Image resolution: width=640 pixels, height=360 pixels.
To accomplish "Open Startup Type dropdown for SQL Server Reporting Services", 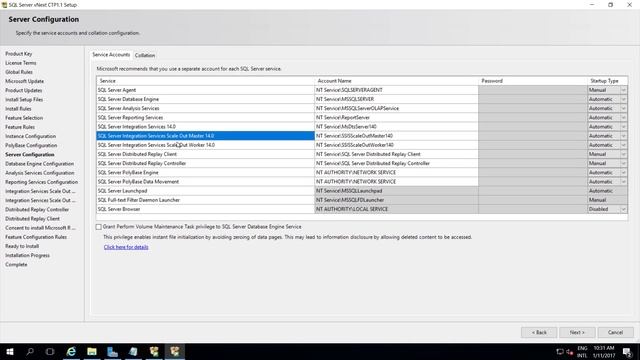I will pos(623,118).
